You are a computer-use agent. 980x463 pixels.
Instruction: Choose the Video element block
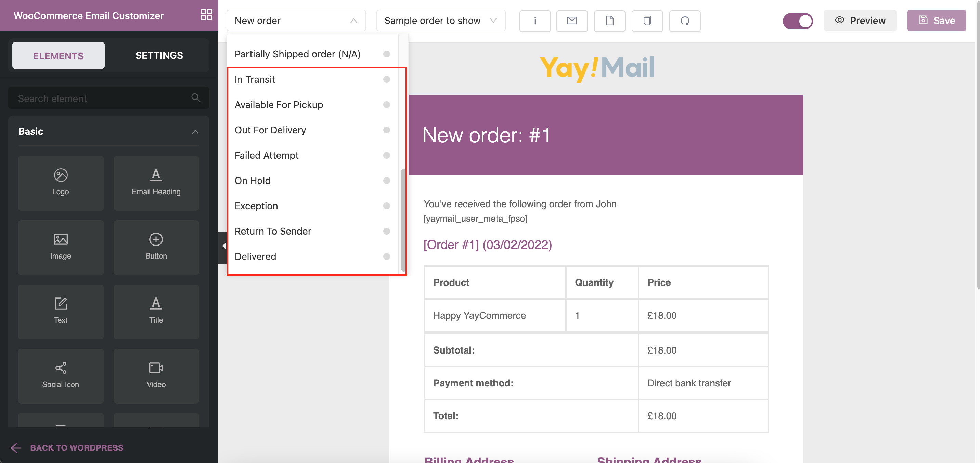(x=156, y=375)
